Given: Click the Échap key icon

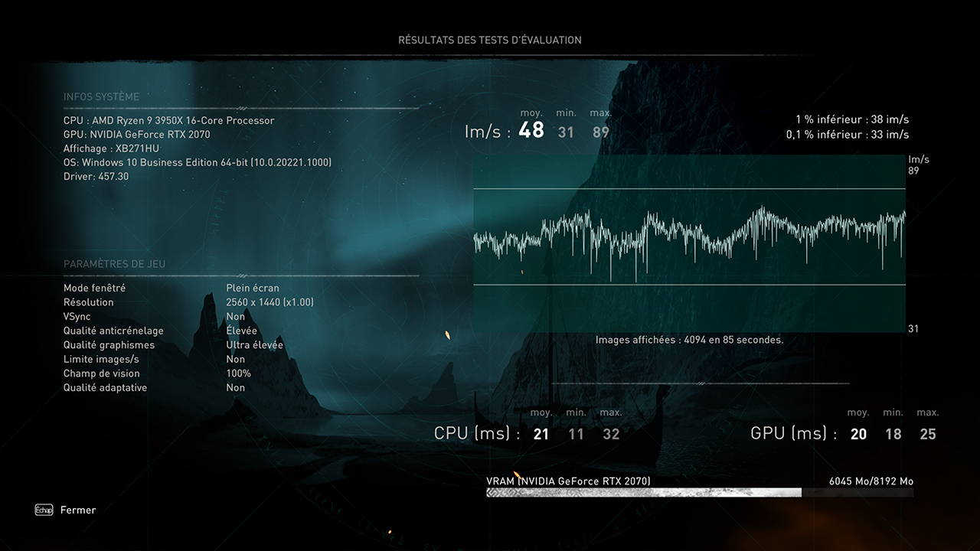Looking at the screenshot, I should tap(44, 510).
